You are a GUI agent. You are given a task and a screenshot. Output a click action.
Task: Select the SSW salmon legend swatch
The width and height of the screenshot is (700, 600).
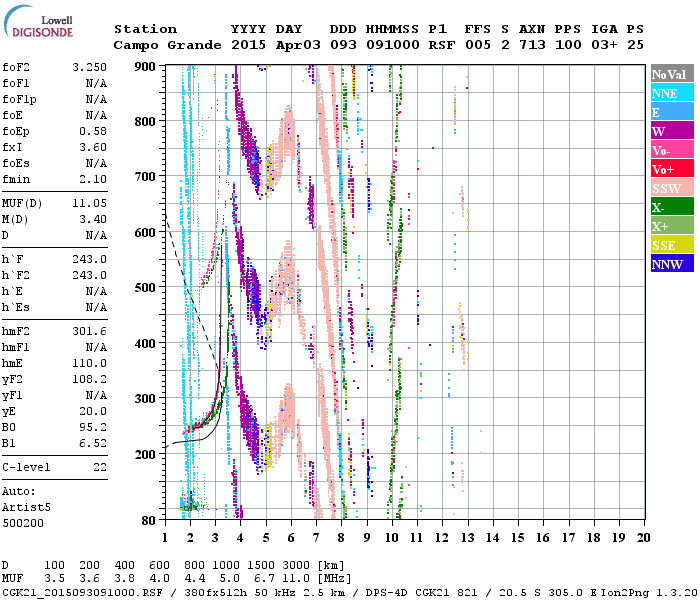coord(672,188)
